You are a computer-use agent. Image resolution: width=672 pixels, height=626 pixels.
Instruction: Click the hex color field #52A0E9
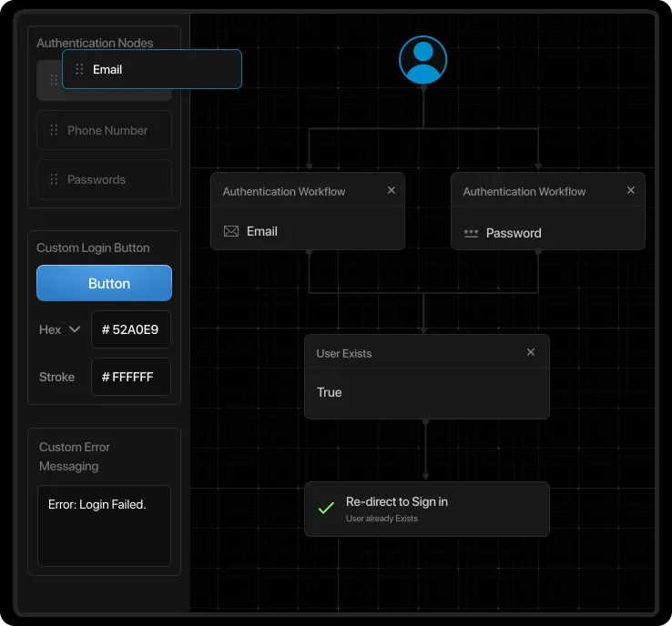pos(130,329)
